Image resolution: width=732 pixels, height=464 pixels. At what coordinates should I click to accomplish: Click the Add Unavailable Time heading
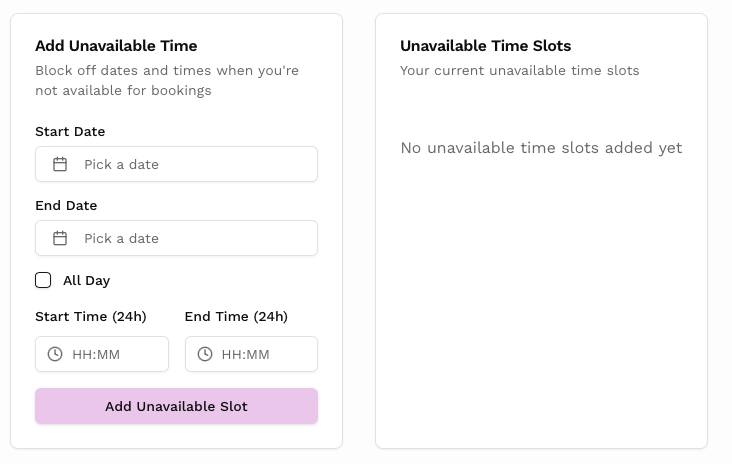[x=116, y=46]
